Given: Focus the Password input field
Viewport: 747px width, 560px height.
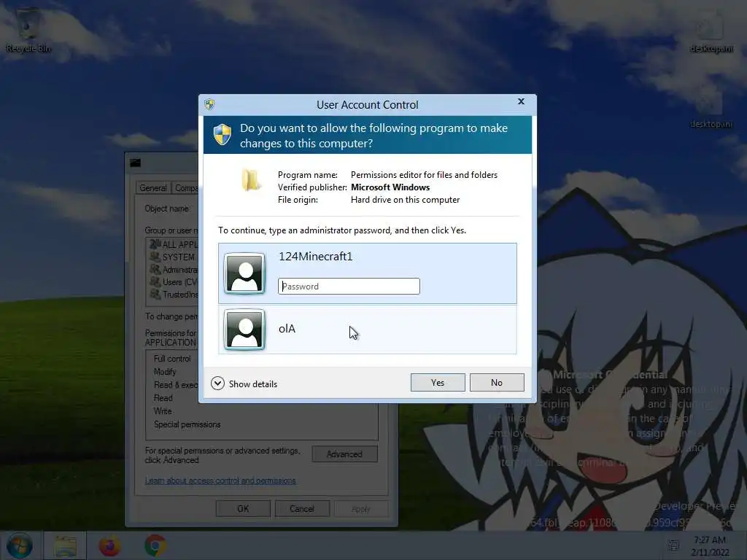Looking at the screenshot, I should pos(349,286).
